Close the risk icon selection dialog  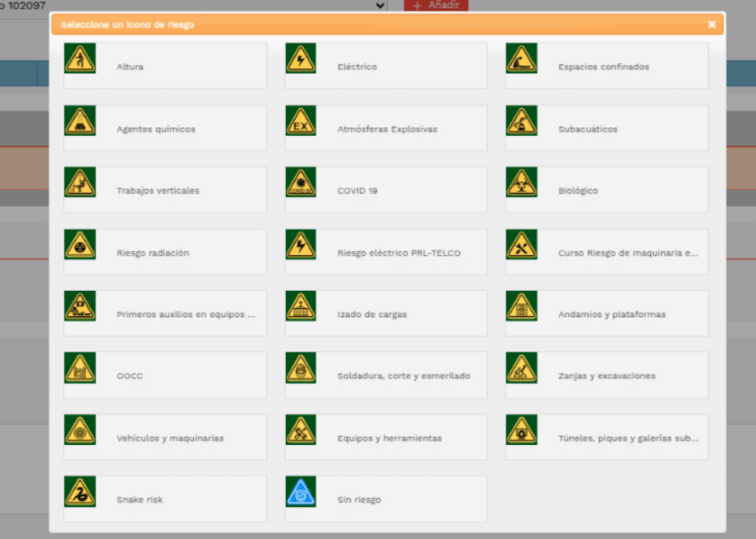pyautogui.click(x=711, y=24)
